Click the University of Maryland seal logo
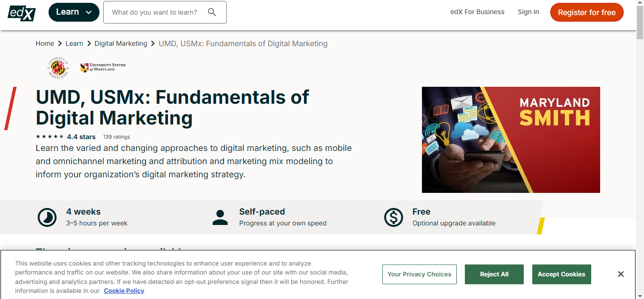Screen dimensions: 644x299 58,67
